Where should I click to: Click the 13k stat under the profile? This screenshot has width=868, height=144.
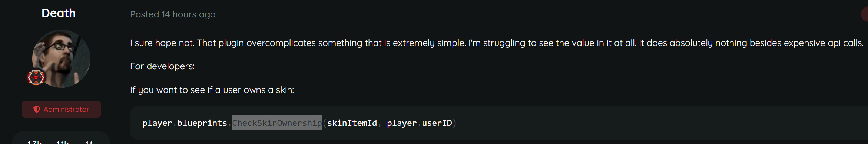click(x=34, y=142)
